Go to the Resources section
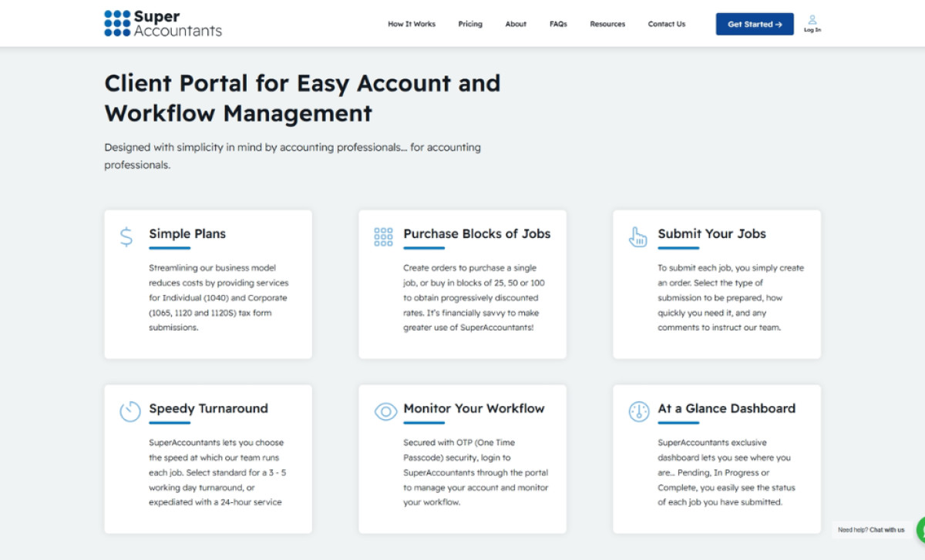This screenshot has width=925, height=560. pyautogui.click(x=607, y=24)
